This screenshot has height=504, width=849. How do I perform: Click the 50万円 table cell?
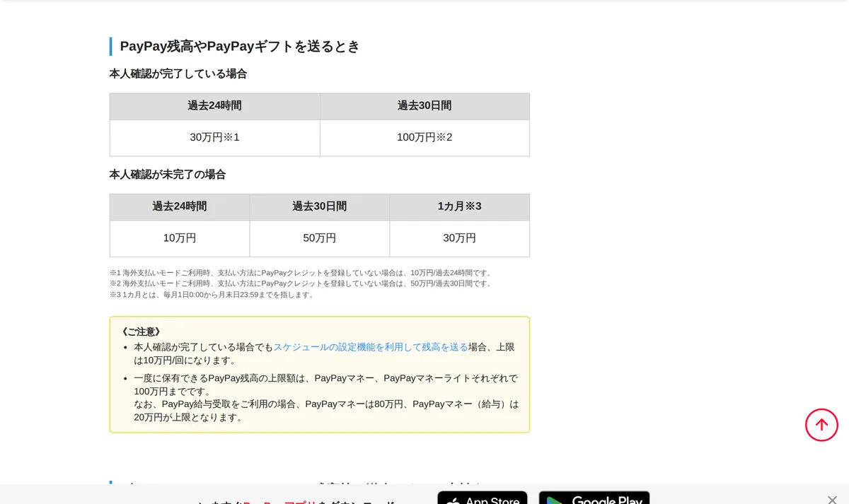320,239
